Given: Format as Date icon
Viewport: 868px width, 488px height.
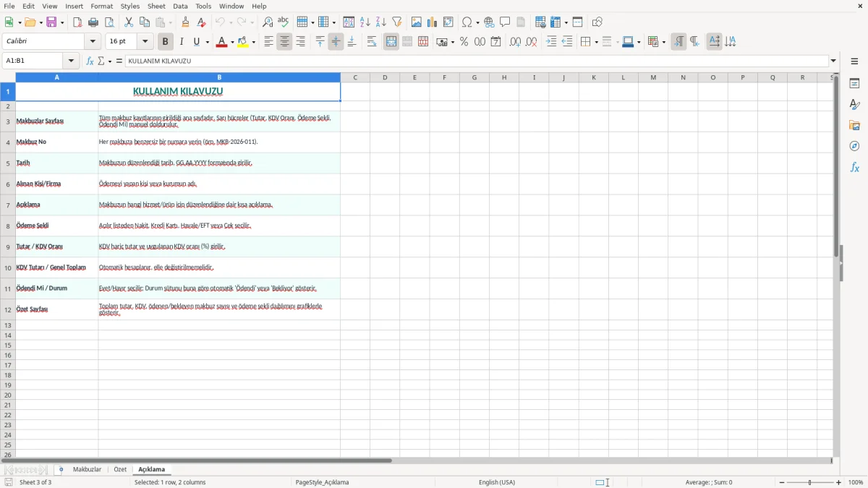Looking at the screenshot, I should pos(496,42).
